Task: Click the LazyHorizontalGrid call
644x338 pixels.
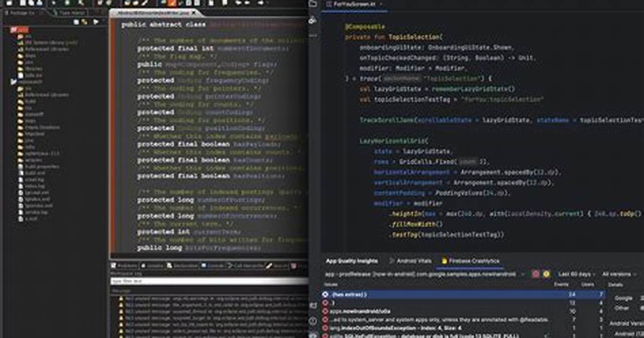Action: (393, 141)
